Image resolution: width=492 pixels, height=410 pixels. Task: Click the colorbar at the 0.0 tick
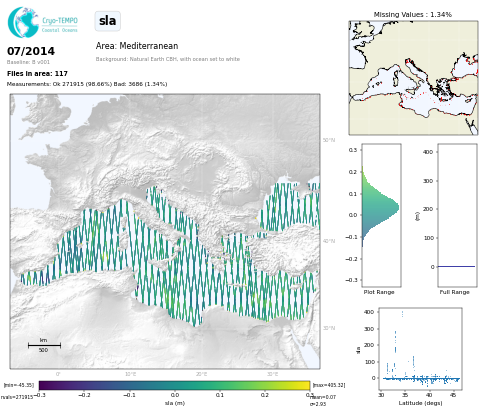point(175,386)
